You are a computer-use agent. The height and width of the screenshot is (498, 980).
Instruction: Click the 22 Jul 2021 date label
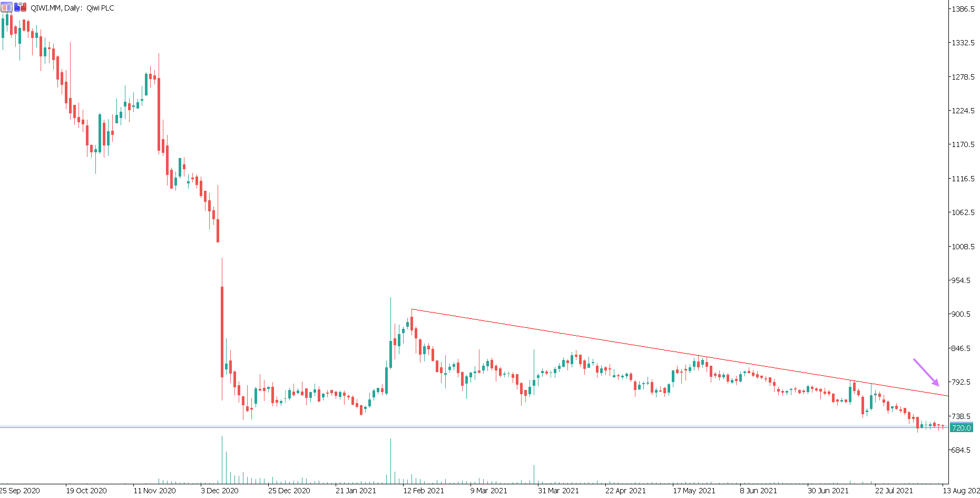[x=894, y=491]
